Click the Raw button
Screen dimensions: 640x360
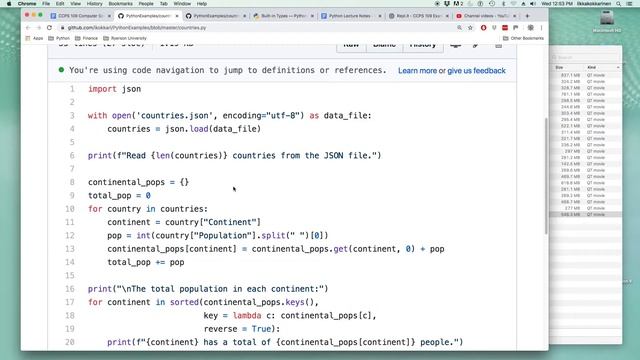(351, 47)
